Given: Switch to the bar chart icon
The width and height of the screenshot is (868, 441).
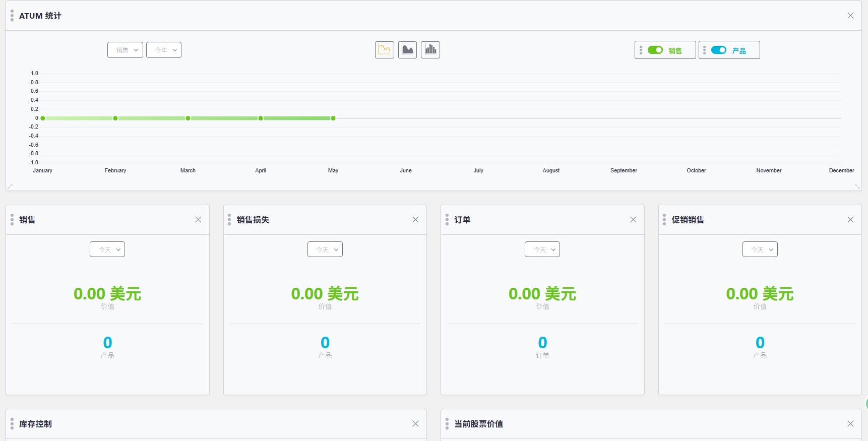Looking at the screenshot, I should click(430, 50).
